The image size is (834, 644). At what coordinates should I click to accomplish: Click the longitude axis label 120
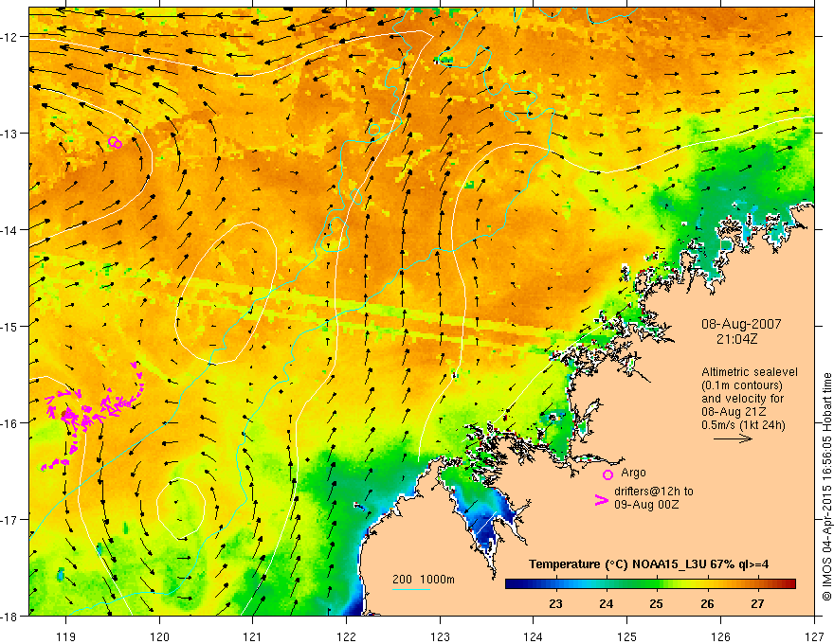[x=159, y=636]
